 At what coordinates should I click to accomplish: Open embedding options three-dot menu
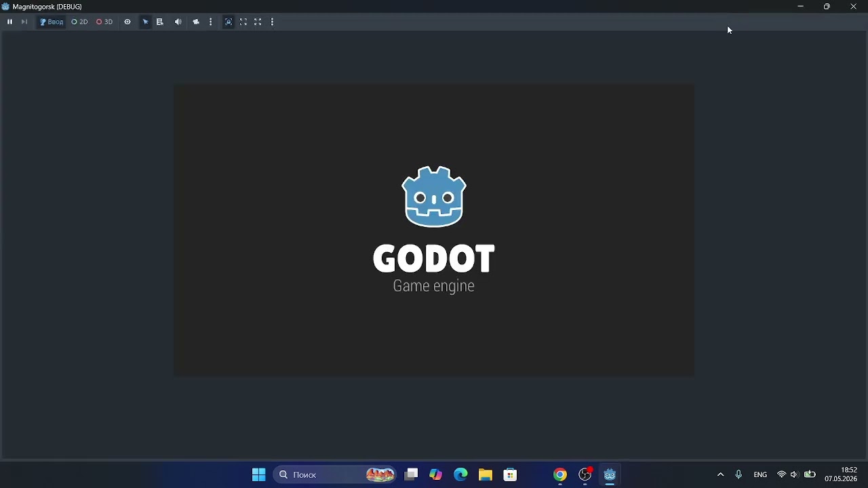click(x=272, y=22)
